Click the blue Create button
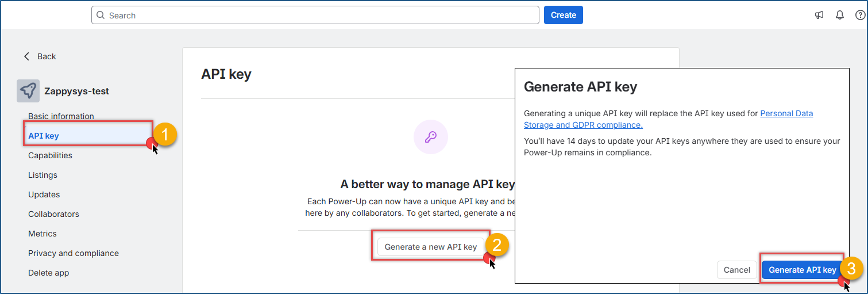 564,15
